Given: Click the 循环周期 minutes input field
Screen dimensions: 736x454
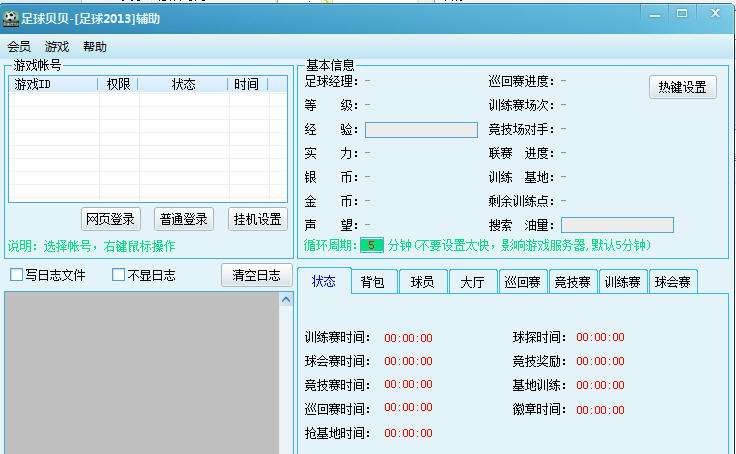Looking at the screenshot, I should coord(372,245).
